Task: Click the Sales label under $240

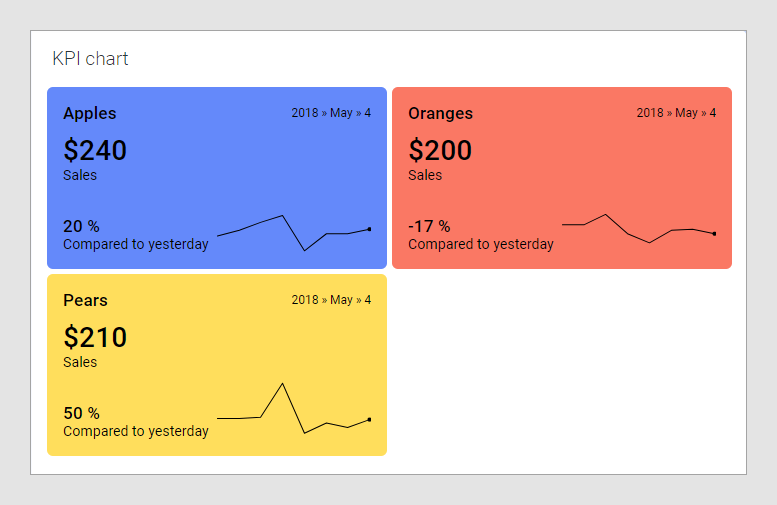Action: [x=80, y=176]
